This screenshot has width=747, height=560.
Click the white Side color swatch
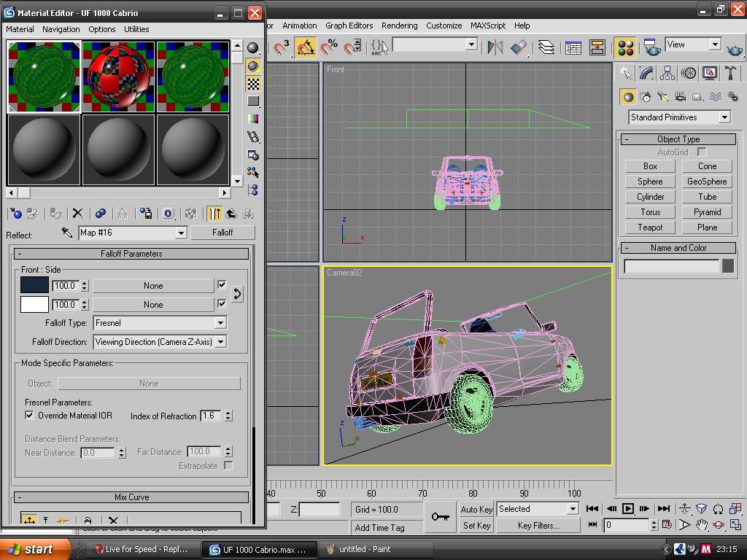coord(34,304)
